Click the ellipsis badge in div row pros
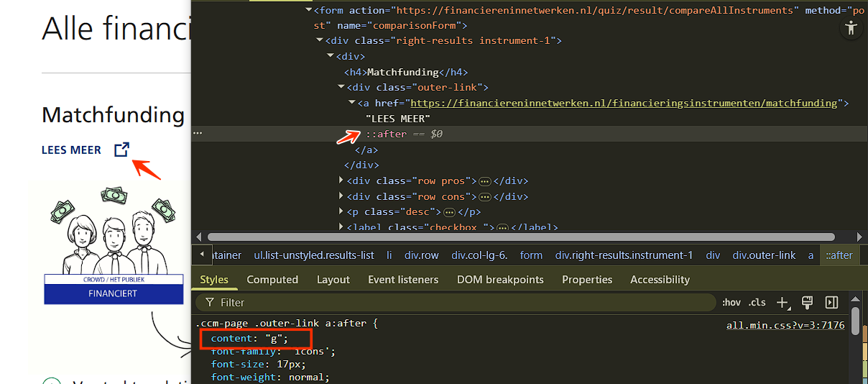This screenshot has height=384, width=868. pos(484,181)
